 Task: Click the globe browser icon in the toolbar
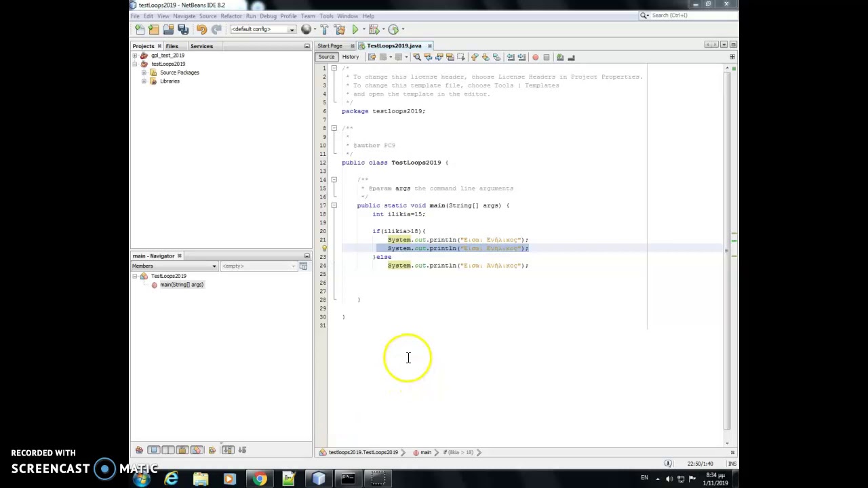click(x=306, y=29)
